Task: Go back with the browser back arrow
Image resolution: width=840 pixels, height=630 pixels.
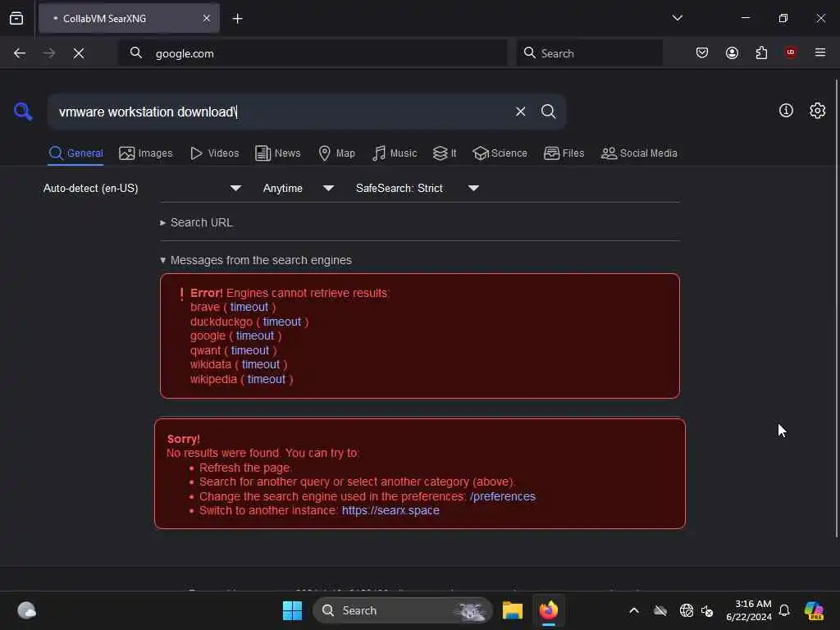Action: (x=20, y=53)
